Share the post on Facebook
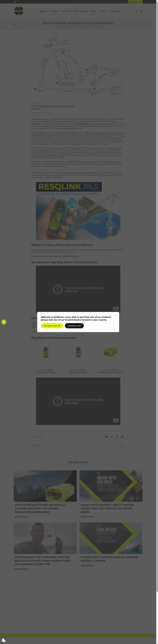Screen dimensions: 158x644 click(x=112, y=437)
